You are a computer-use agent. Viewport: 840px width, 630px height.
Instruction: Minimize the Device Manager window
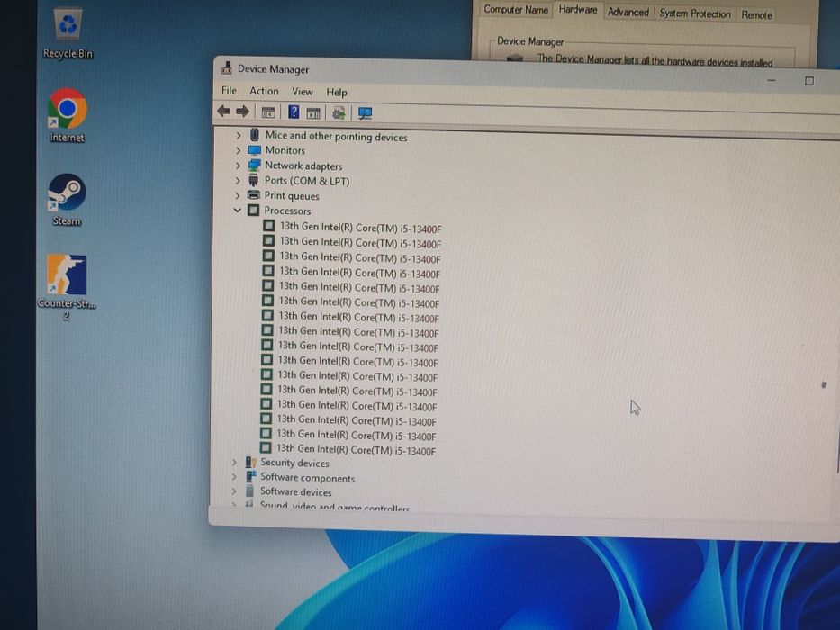click(772, 80)
